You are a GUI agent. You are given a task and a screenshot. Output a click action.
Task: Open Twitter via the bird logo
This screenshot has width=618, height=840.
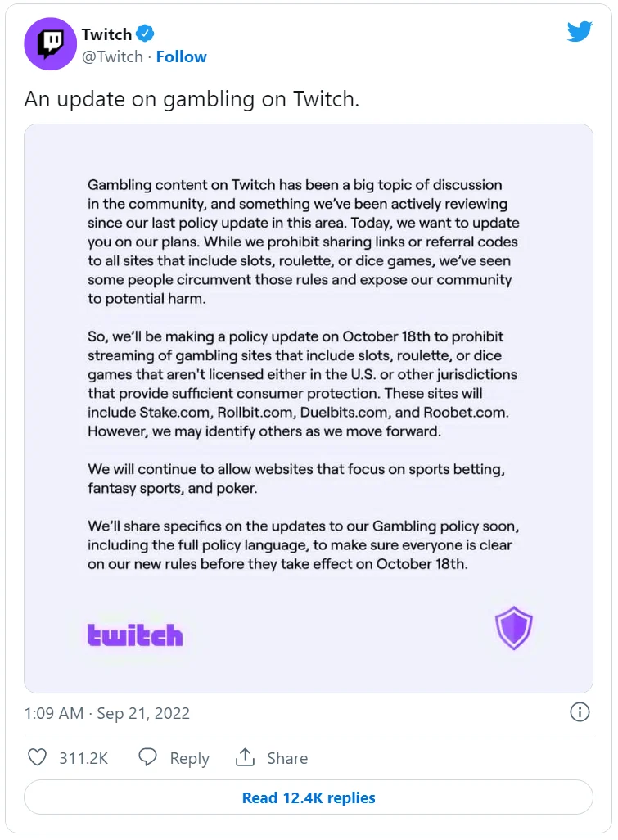(580, 32)
